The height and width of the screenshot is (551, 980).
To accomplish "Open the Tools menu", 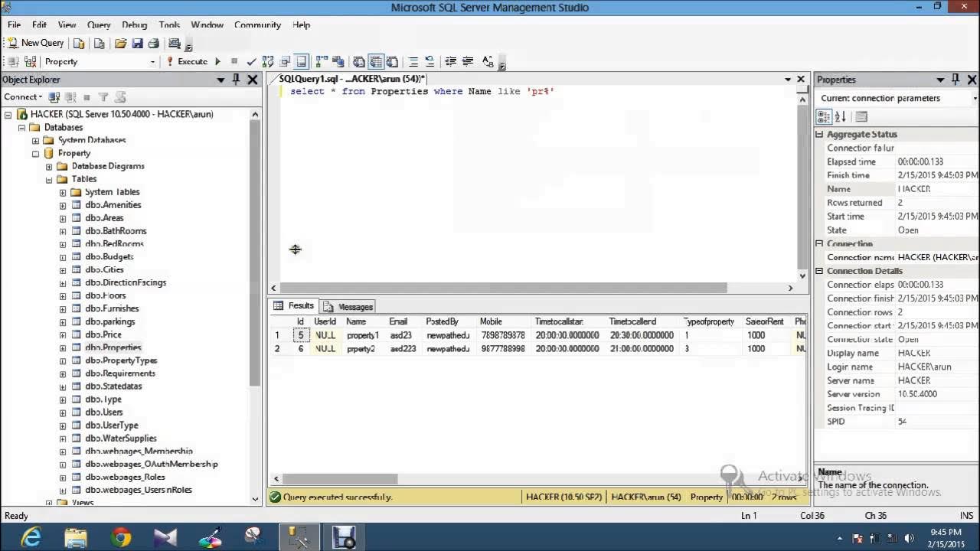I will pos(169,24).
